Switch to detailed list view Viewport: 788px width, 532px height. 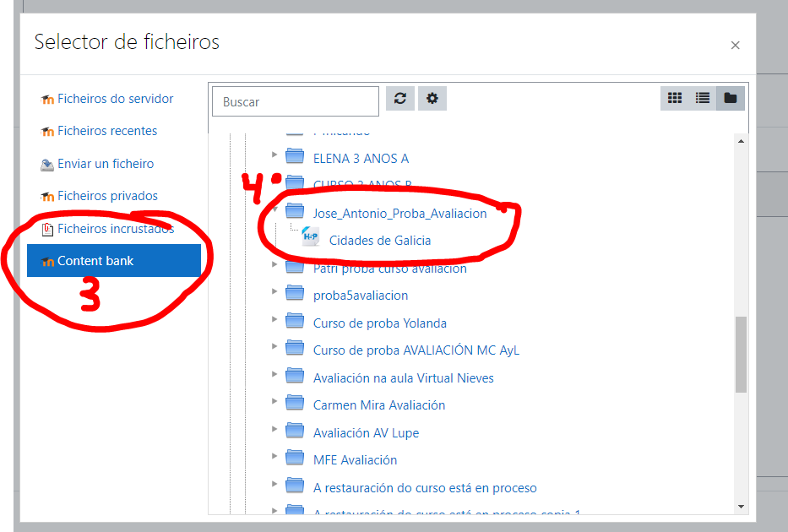(702, 99)
